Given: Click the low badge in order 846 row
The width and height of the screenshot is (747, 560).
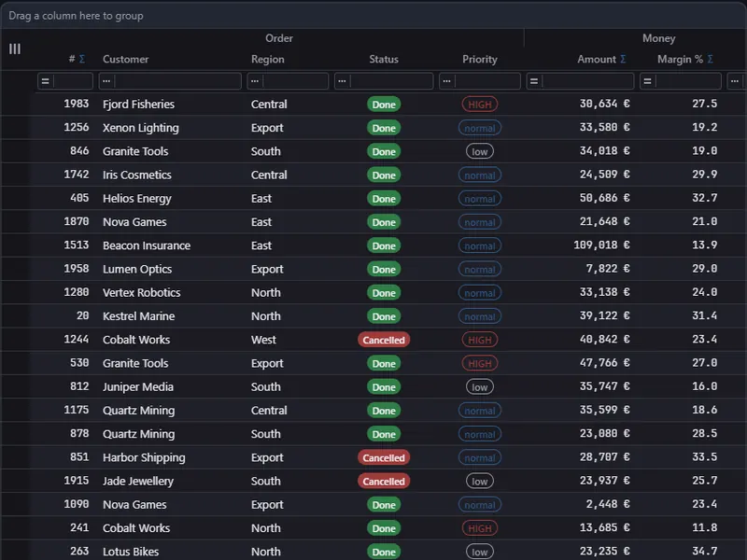Looking at the screenshot, I should pos(480,151).
